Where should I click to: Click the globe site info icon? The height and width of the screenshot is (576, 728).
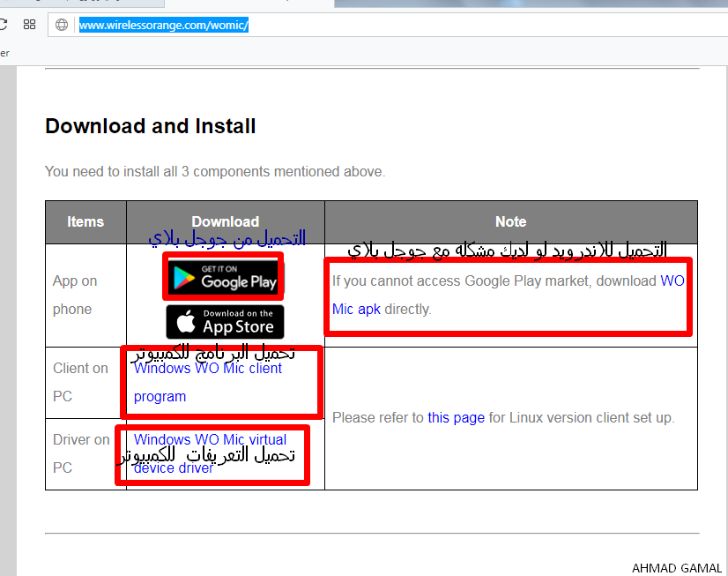click(x=62, y=25)
